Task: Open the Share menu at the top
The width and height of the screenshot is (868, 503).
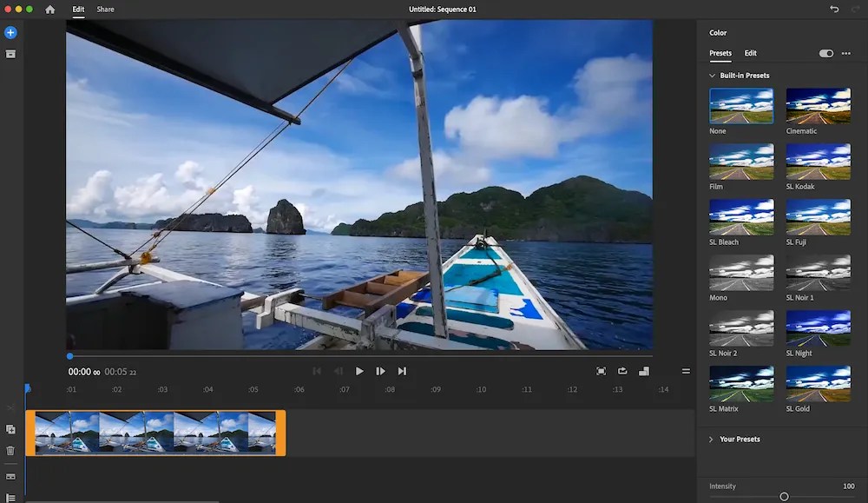Action: pyautogui.click(x=104, y=9)
